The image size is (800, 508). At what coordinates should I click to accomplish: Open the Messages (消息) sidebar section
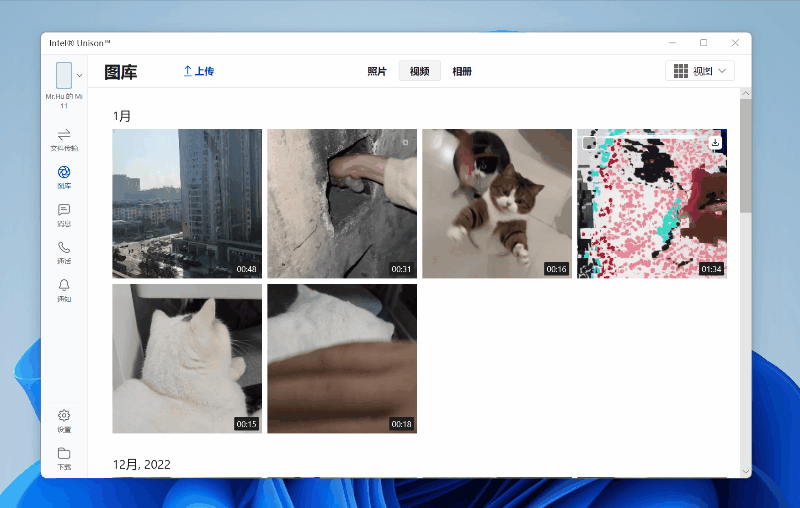coord(64,215)
